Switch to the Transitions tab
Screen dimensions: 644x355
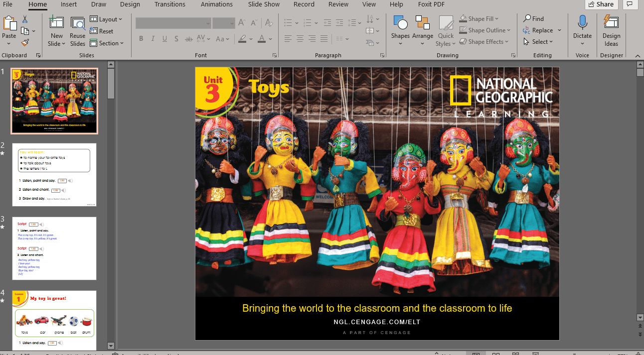pyautogui.click(x=169, y=4)
